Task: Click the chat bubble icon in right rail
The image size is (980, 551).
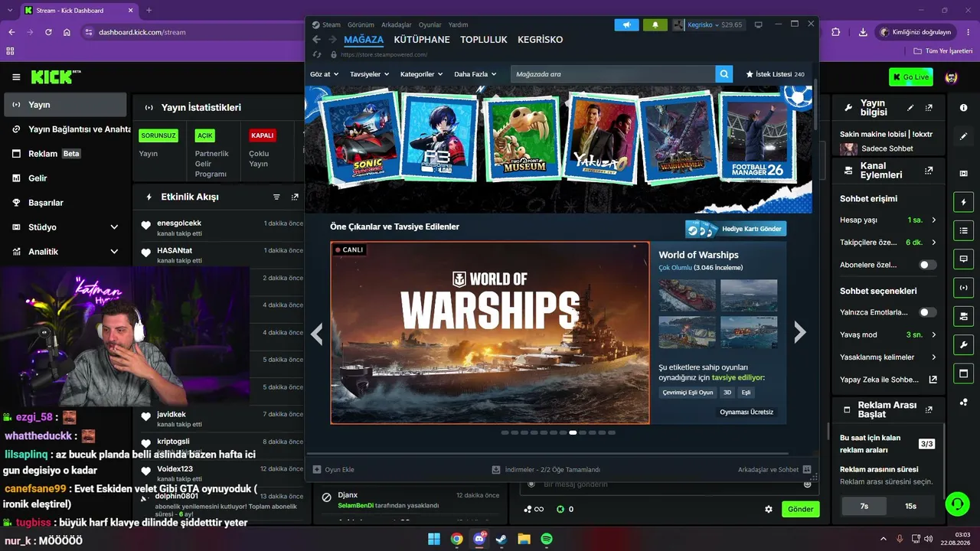Action: tap(963, 259)
